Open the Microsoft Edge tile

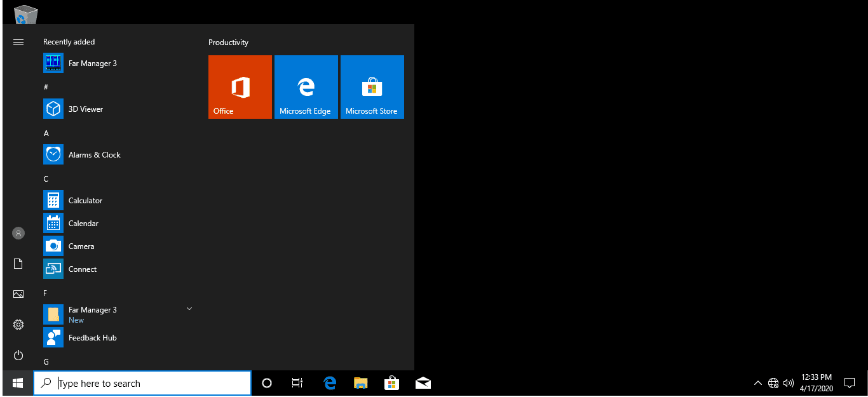[306, 87]
